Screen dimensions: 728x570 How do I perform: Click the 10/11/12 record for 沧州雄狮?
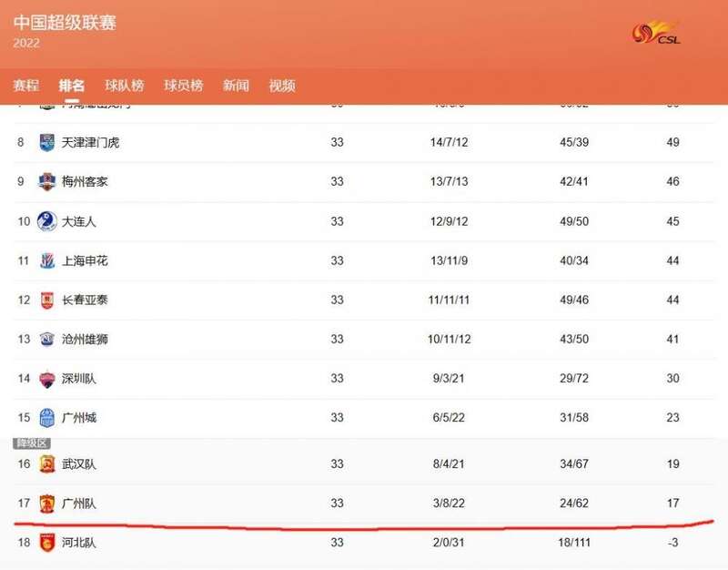tap(449, 339)
